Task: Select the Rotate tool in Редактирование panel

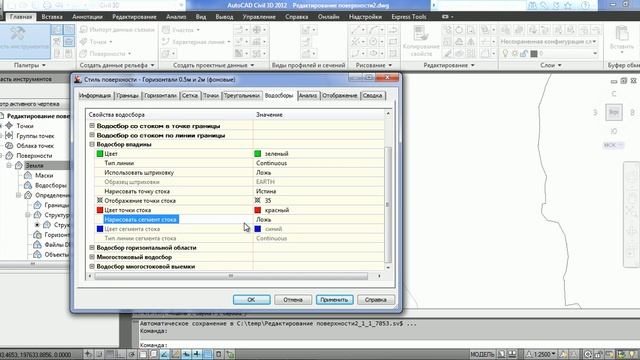Action: pyautogui.click(x=459, y=30)
